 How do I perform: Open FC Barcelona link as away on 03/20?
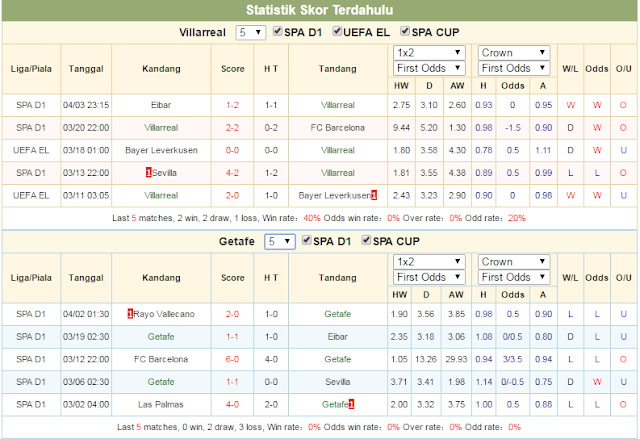click(x=338, y=128)
